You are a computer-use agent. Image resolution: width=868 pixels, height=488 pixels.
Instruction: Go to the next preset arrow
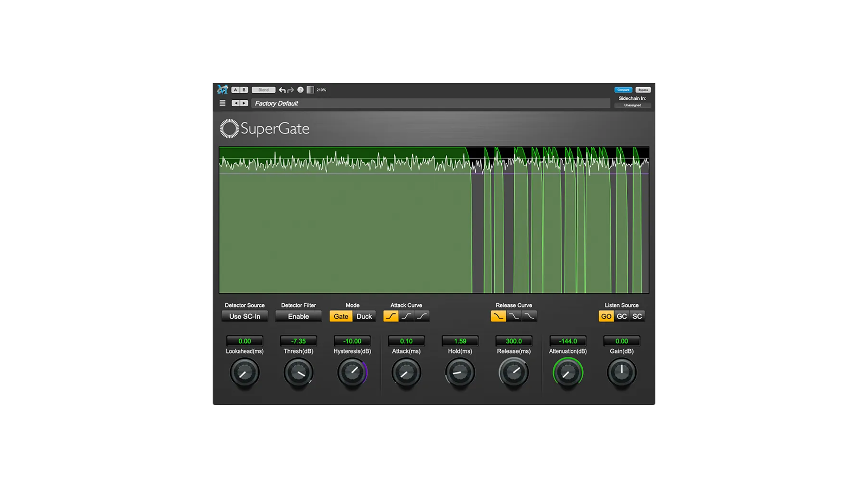coord(244,103)
